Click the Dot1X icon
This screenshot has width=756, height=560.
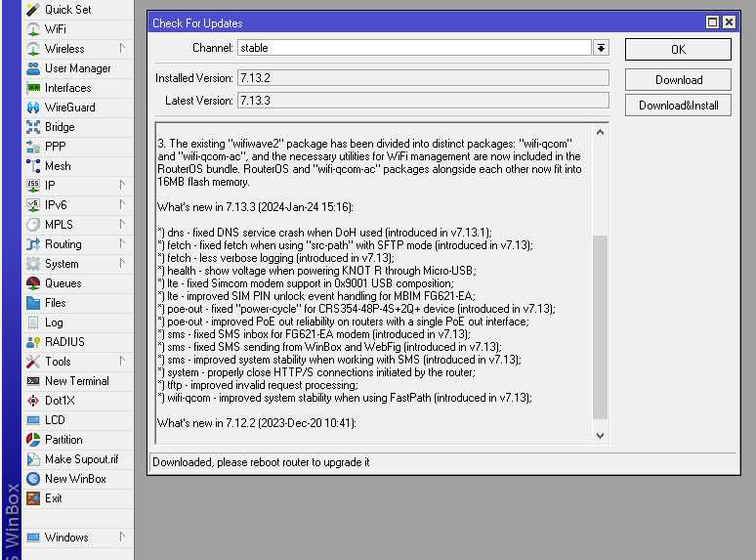33,401
